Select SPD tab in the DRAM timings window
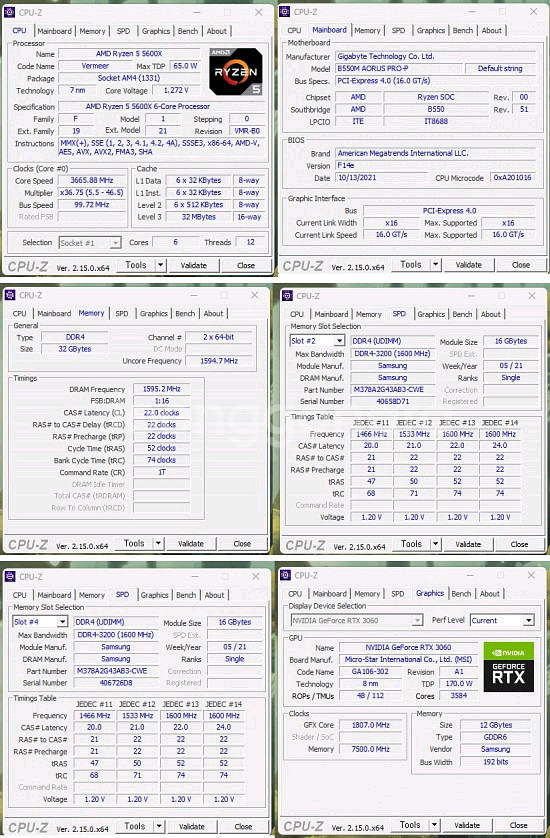Image resolution: width=550 pixels, height=838 pixels. click(x=122, y=314)
